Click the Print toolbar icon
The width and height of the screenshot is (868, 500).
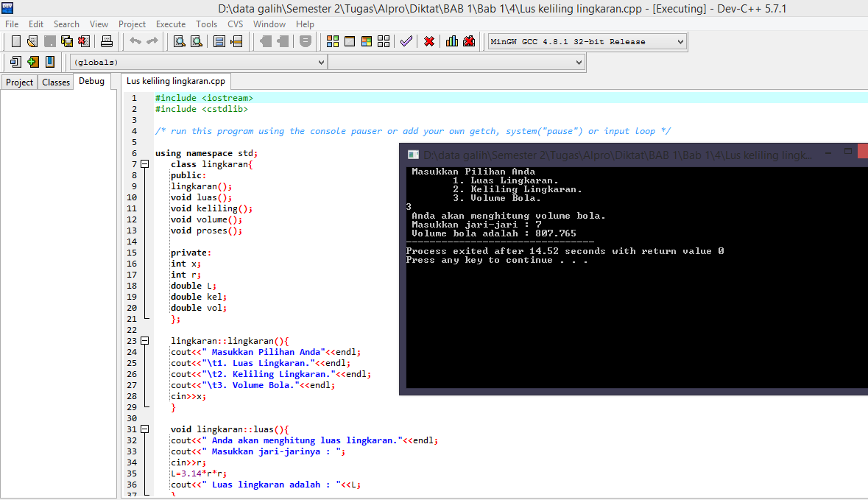click(x=106, y=41)
